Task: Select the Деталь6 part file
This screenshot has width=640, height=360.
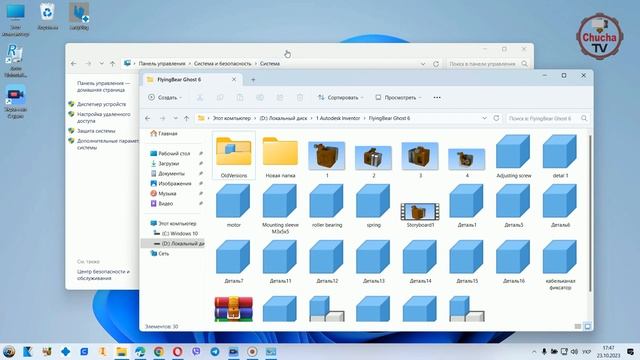Action: [x=560, y=205]
